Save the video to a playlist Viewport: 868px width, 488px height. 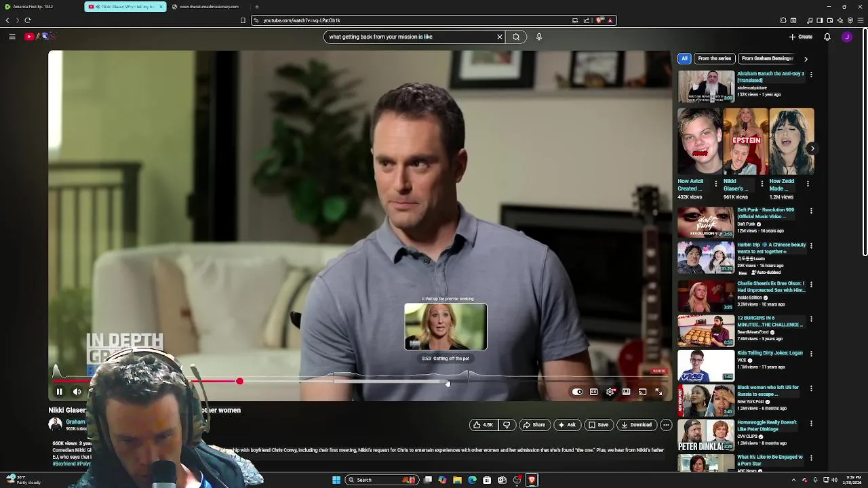pyautogui.click(x=598, y=425)
